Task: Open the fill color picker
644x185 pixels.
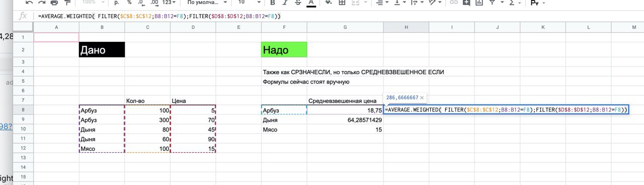Action: click(329, 3)
